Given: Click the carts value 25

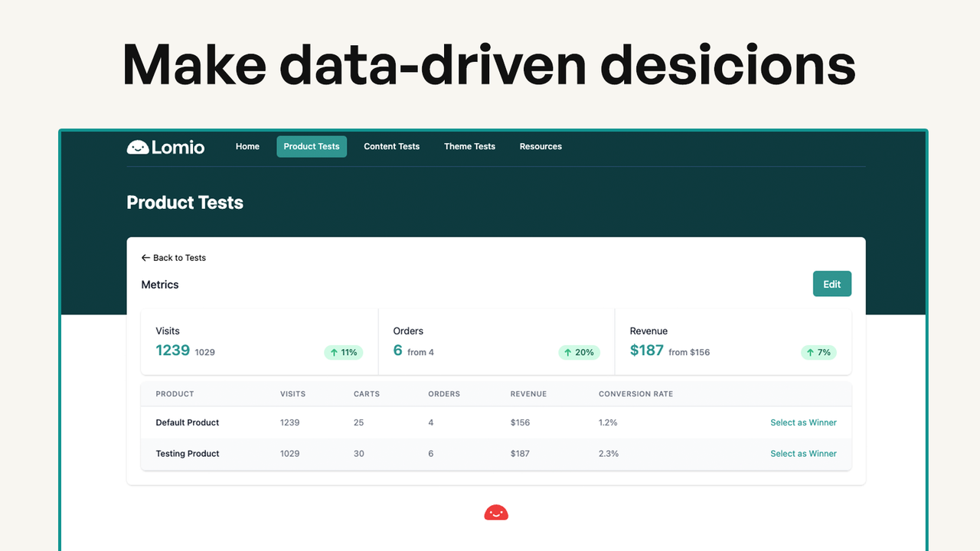Looking at the screenshot, I should point(359,422).
